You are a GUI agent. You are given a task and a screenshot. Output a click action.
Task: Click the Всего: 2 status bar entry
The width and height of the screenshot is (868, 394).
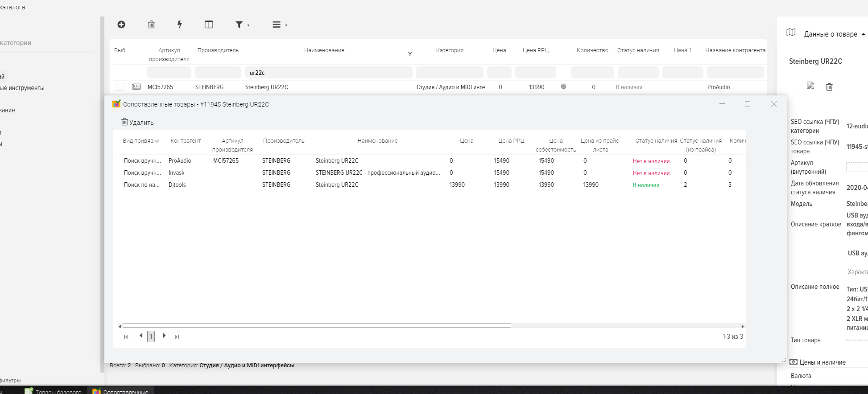click(x=120, y=365)
